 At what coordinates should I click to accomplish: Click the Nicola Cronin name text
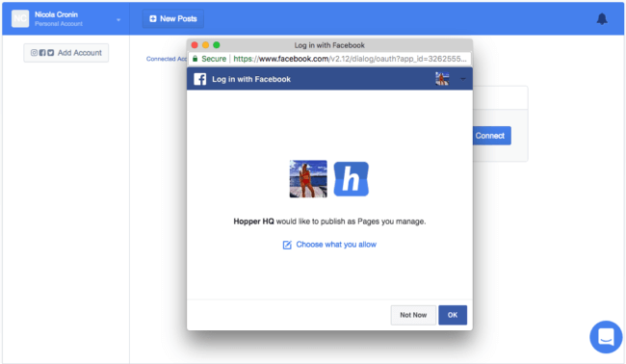(56, 14)
